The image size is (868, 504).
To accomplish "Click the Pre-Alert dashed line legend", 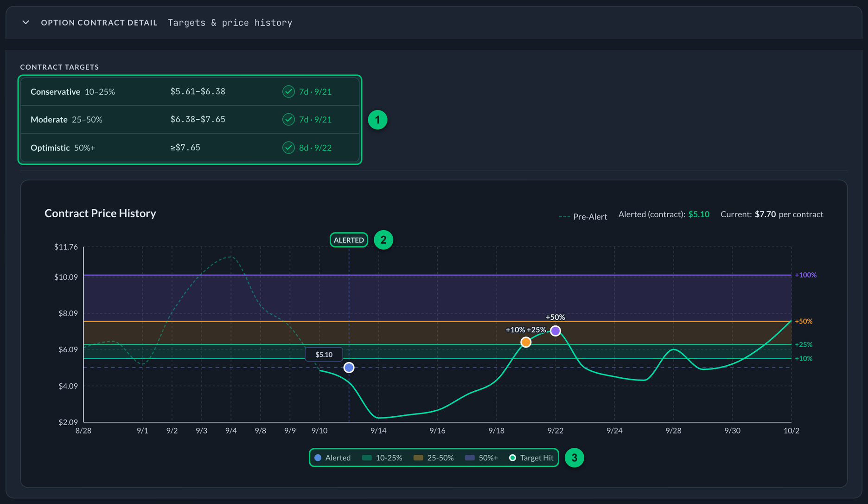I will (x=583, y=217).
